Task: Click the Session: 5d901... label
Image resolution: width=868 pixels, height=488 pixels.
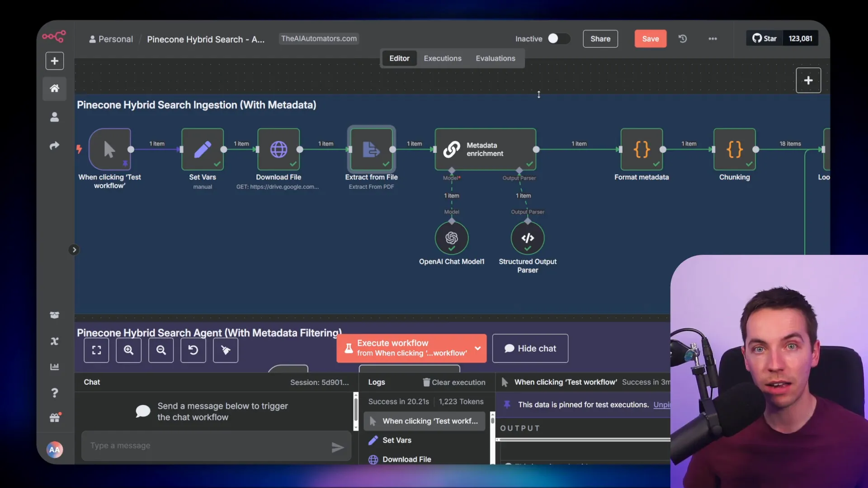Action: click(x=320, y=382)
